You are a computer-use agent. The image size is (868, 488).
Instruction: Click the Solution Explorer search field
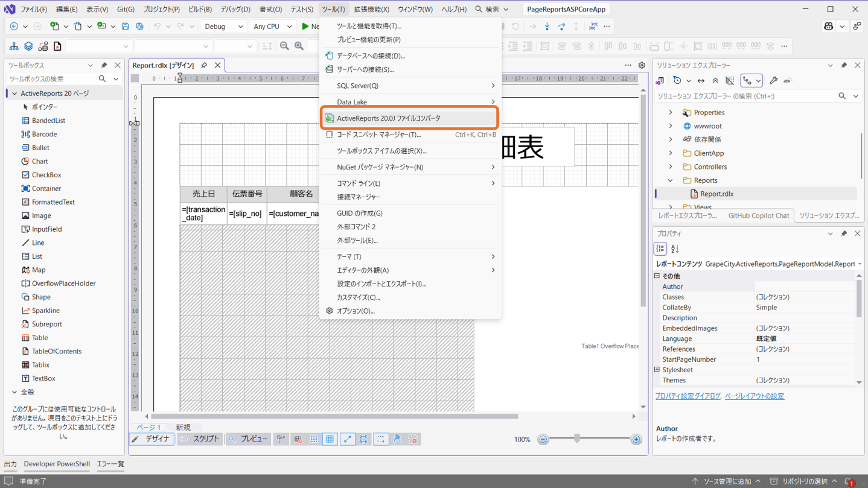tap(746, 96)
